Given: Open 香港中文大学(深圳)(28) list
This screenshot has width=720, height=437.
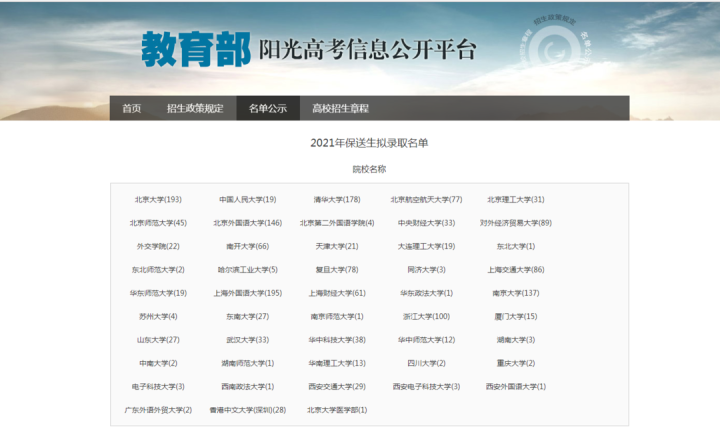Looking at the screenshot, I should point(248,410).
